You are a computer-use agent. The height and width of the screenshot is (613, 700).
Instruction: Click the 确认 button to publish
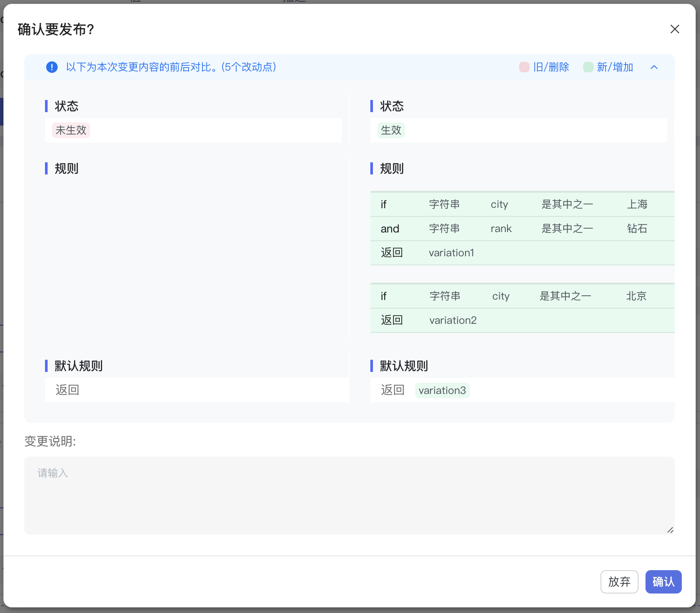click(x=663, y=581)
